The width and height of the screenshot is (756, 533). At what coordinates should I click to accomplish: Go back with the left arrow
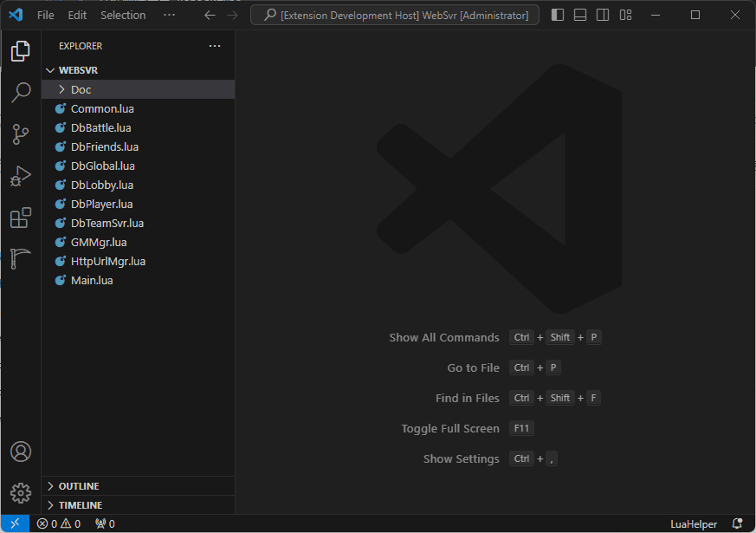click(210, 16)
